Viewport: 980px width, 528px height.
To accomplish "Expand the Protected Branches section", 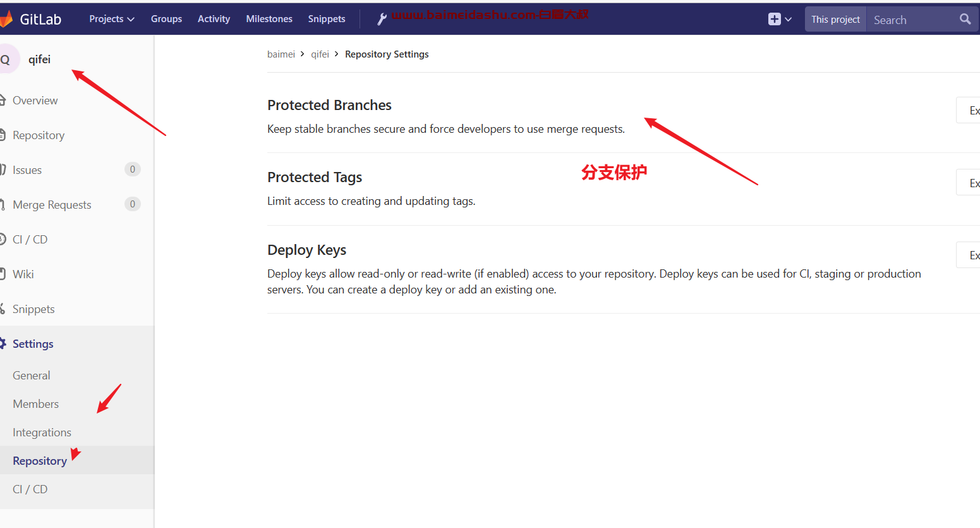I will [x=969, y=110].
